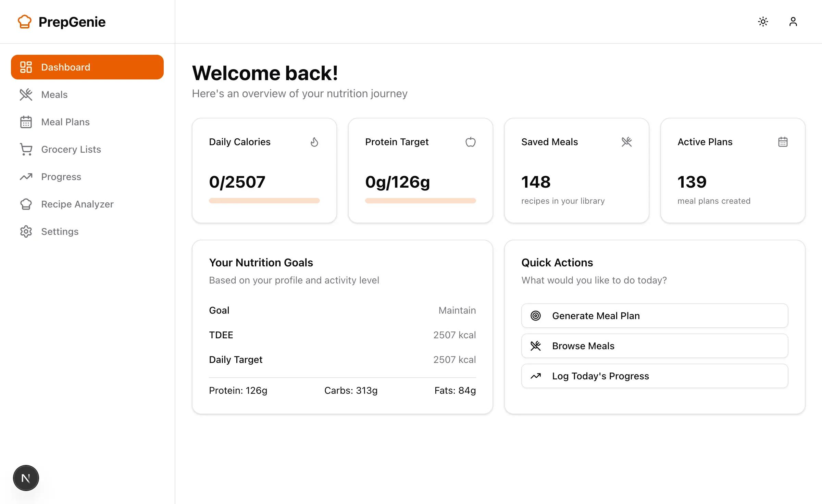This screenshot has width=822, height=504.
Task: Click the N avatar in bottom-left corner
Action: pos(26,478)
